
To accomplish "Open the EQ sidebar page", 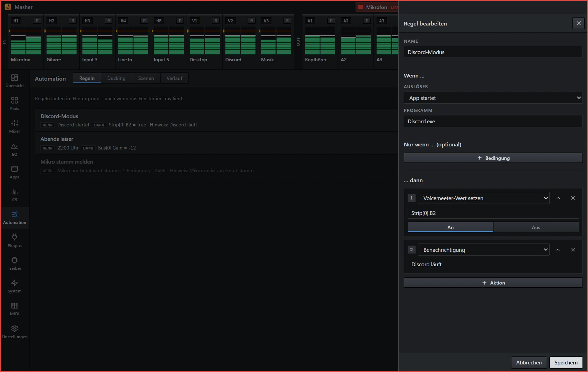I will click(14, 149).
